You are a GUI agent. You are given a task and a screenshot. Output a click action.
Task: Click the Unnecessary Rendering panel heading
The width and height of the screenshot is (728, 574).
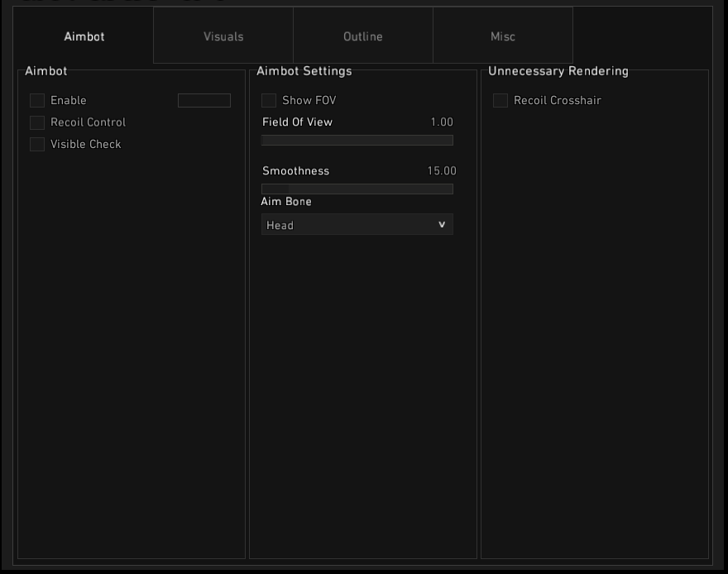point(558,71)
